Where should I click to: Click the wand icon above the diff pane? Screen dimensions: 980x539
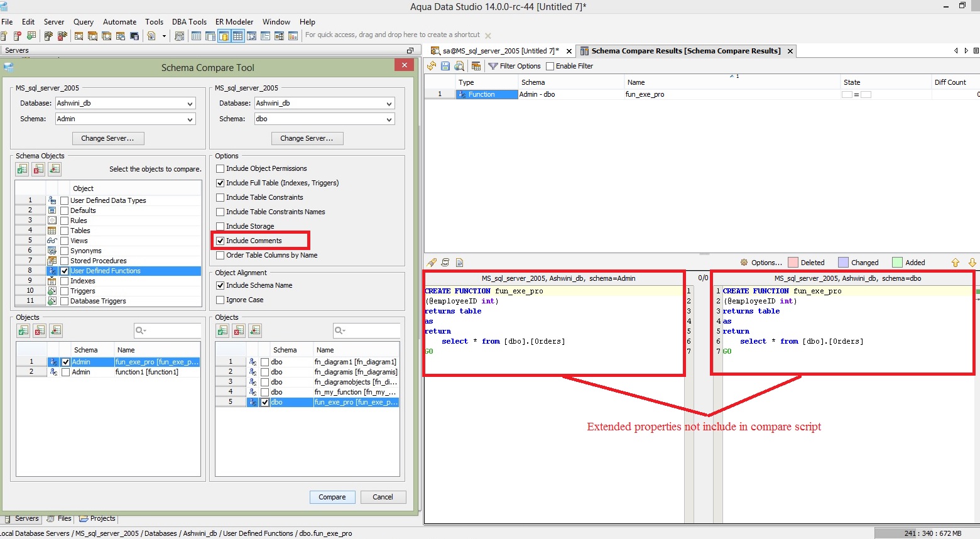tap(432, 263)
